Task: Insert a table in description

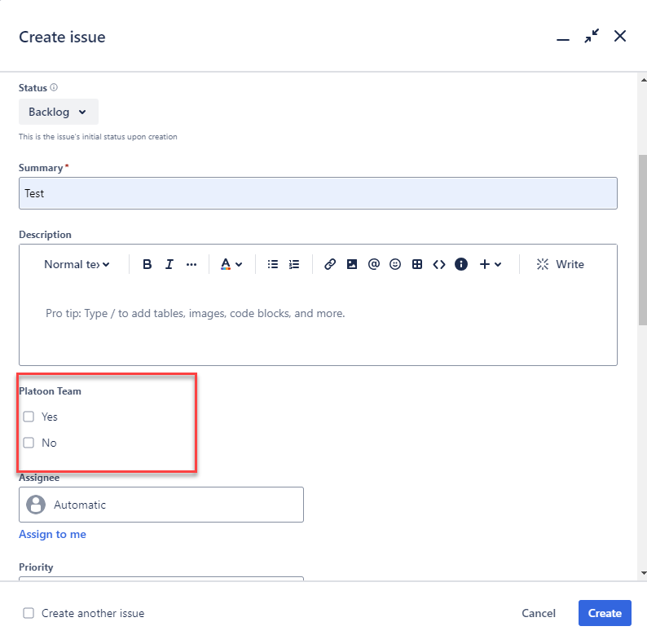Action: (x=417, y=264)
